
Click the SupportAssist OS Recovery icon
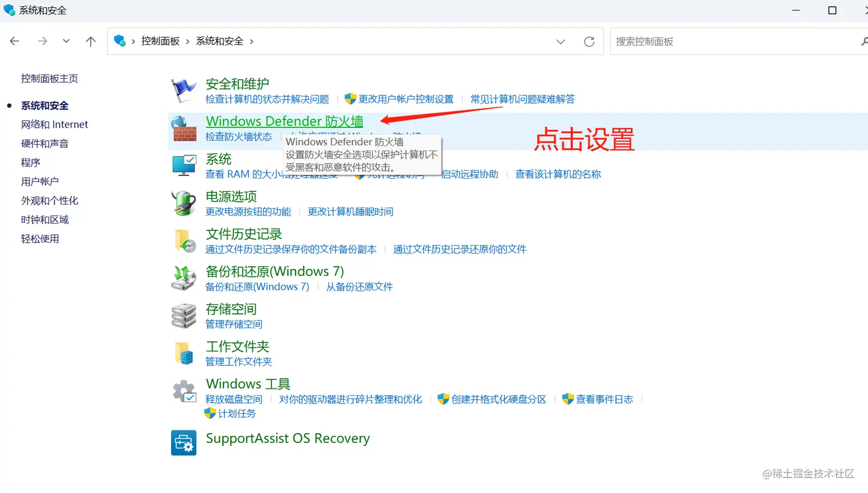pyautogui.click(x=184, y=443)
